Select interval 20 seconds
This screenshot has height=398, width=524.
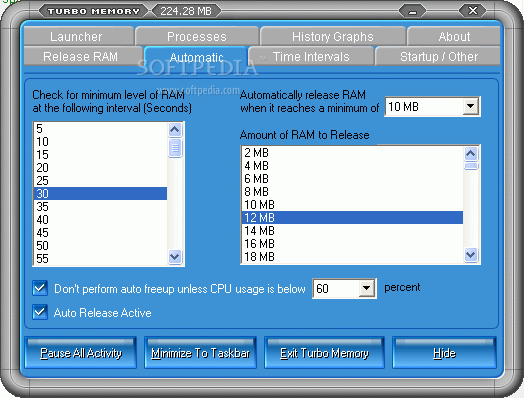tap(100, 168)
